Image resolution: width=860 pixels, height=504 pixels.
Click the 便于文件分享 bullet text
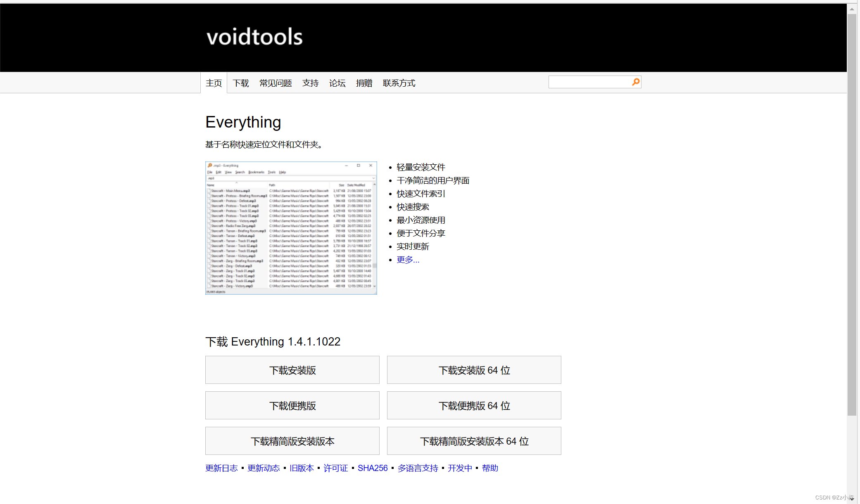pyautogui.click(x=421, y=233)
